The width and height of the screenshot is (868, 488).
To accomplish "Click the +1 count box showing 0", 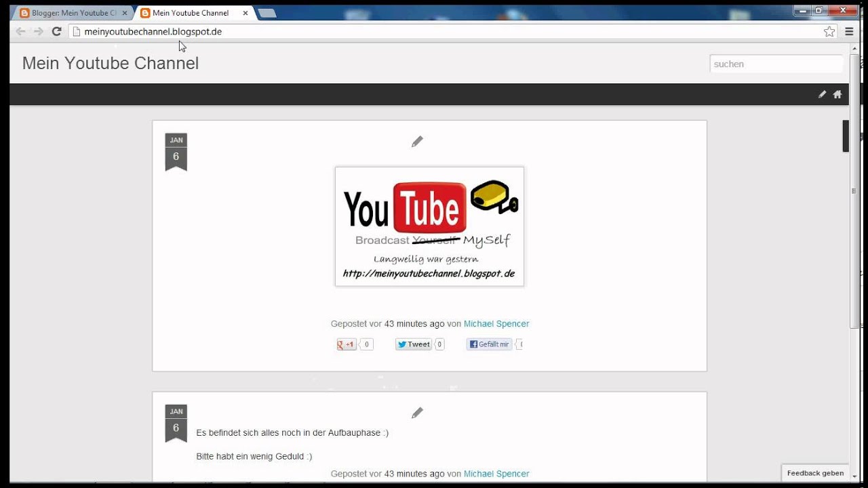I will tap(366, 344).
